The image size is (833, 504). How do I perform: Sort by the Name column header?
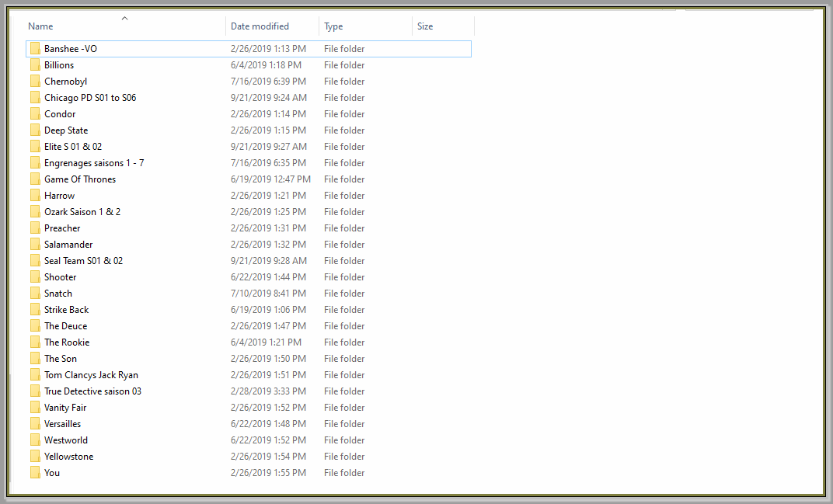coord(40,26)
